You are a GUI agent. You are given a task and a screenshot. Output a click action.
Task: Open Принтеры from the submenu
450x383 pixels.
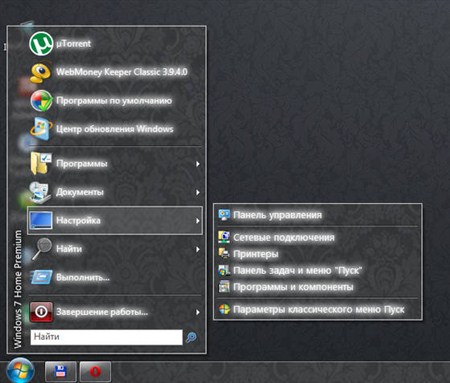(x=318, y=254)
